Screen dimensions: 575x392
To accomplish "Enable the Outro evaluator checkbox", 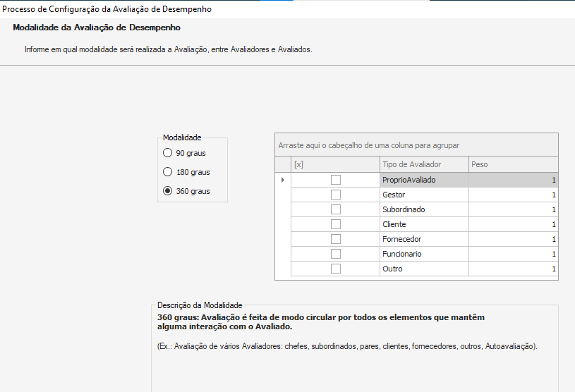I will click(336, 269).
